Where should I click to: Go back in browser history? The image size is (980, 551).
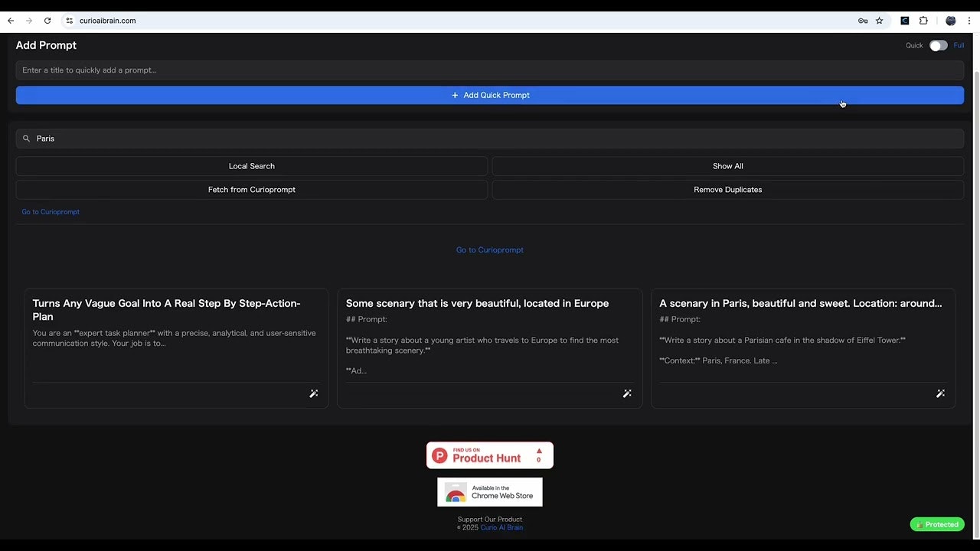coord(11,21)
